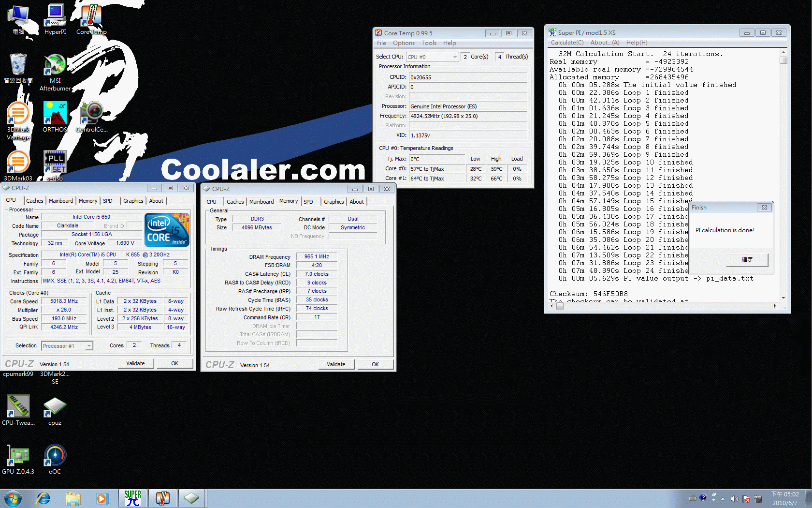
Task: Open the GPU-Z.0.4.3 desktop icon
Action: pos(18,459)
